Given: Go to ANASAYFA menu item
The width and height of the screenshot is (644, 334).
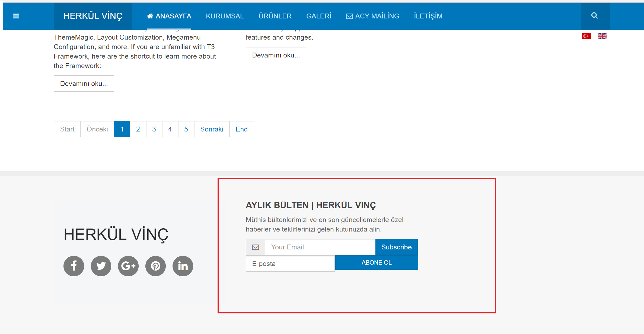Looking at the screenshot, I should [x=169, y=16].
